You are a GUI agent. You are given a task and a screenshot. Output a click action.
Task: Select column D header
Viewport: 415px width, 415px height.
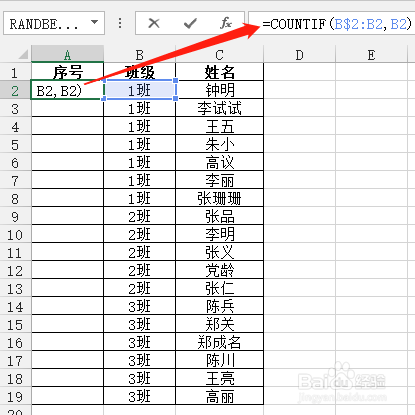pos(299,54)
